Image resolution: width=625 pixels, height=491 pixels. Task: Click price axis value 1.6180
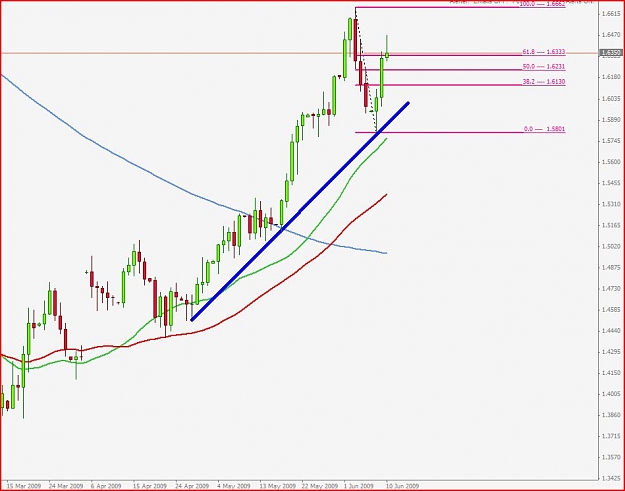tap(611, 77)
